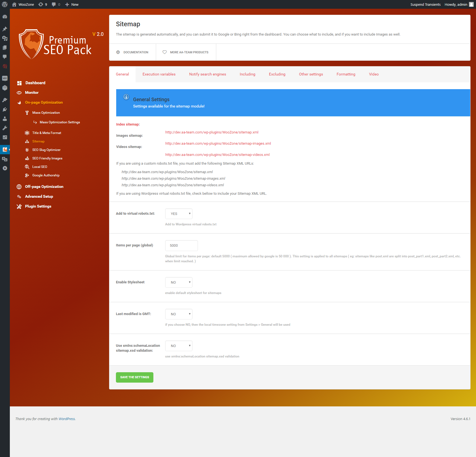Viewport: 476px width, 457px height.
Task: Switch to the Execution variables tab
Action: pyautogui.click(x=159, y=74)
